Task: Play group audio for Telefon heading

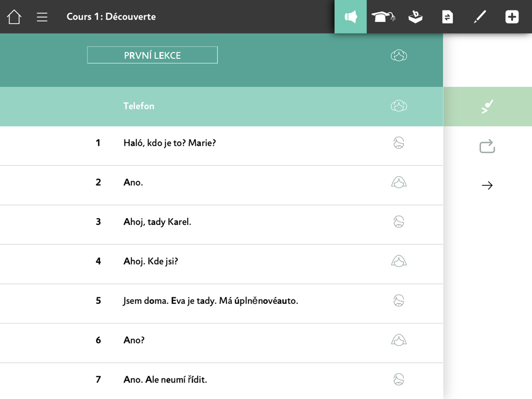Action: (398, 106)
